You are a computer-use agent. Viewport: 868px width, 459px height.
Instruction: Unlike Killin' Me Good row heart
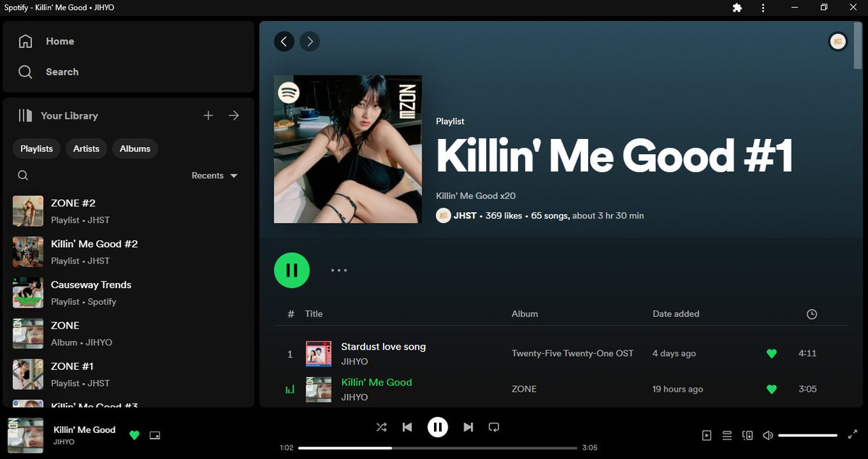click(771, 389)
